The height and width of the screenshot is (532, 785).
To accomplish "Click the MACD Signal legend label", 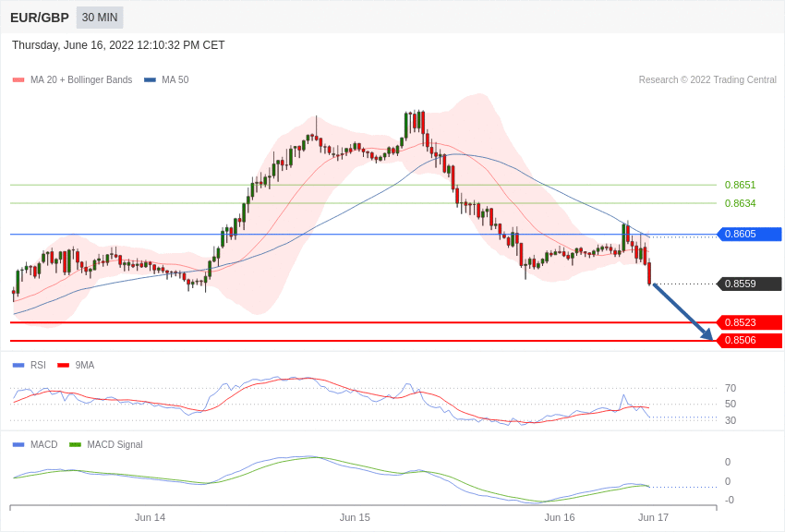I will [x=115, y=444].
